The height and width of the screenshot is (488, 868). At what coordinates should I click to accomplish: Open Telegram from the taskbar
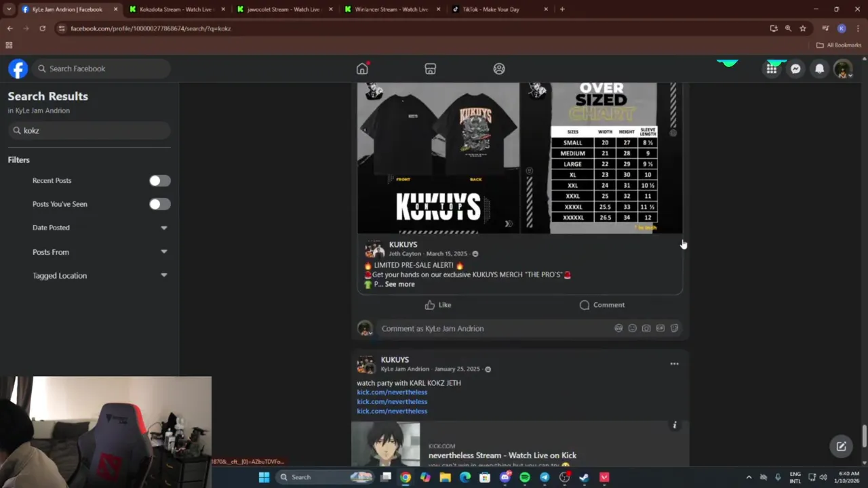545,477
